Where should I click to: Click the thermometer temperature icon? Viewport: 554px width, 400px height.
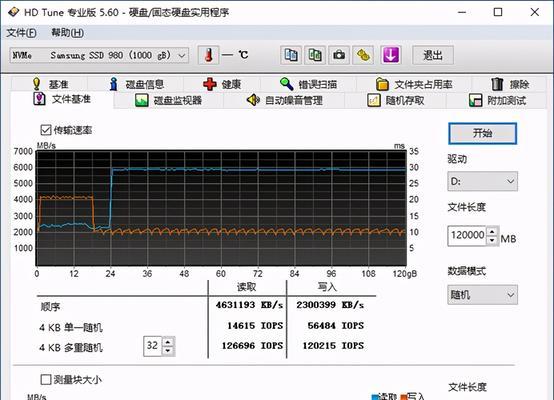pos(208,55)
